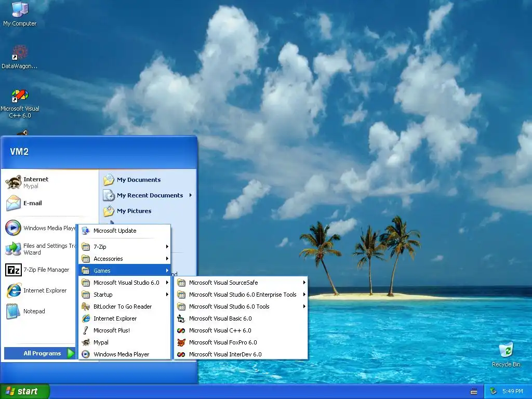
Task: Open My Pictures link
Action: (x=134, y=211)
